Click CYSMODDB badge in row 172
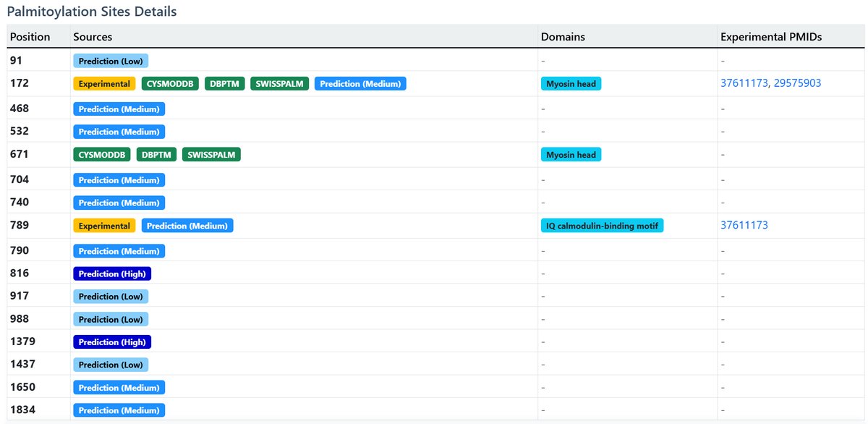 pyautogui.click(x=170, y=84)
